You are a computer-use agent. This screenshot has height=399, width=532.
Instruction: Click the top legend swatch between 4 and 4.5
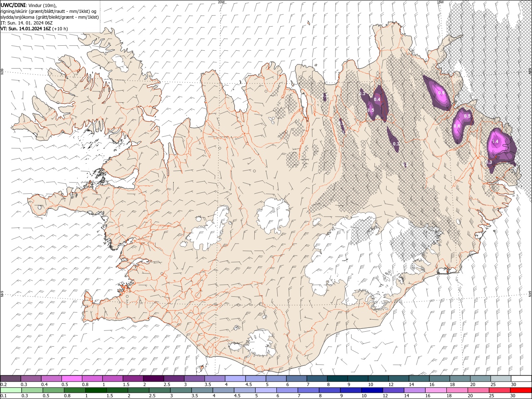click(x=235, y=379)
